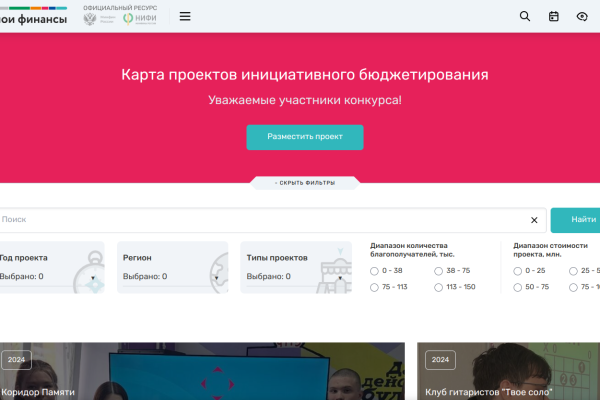Select beneficiaries range 0 - 38
This screenshot has height=400, width=600.
(x=375, y=271)
